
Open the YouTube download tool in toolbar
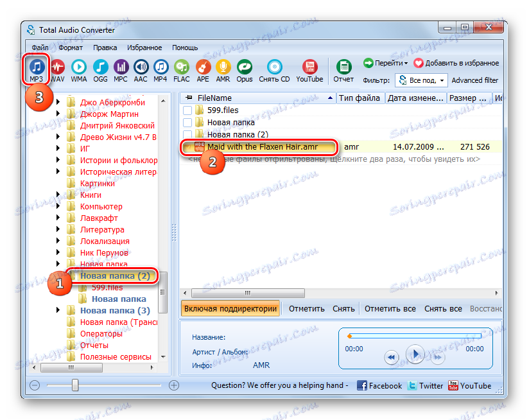[x=309, y=70]
